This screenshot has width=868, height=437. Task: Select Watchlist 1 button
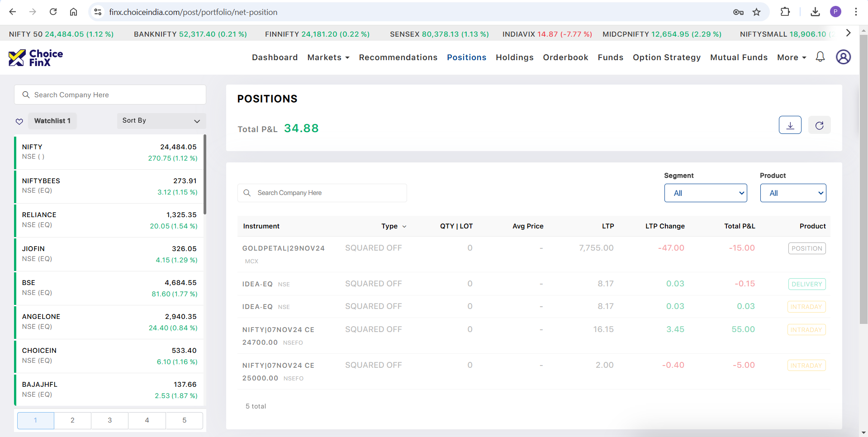52,121
